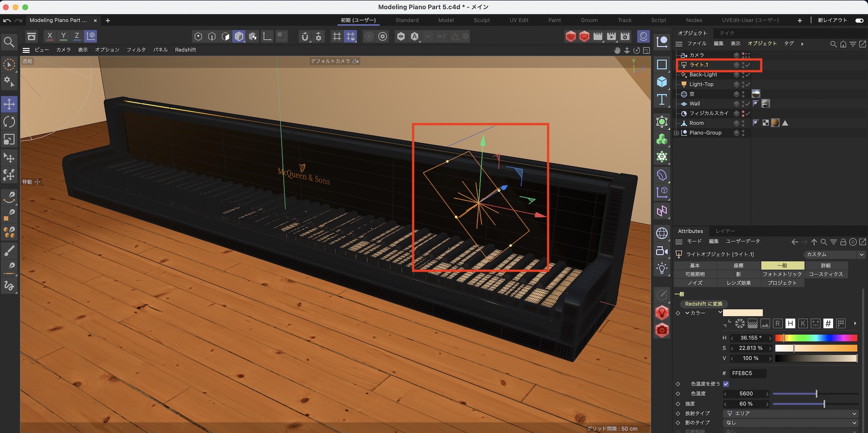Open the Sculpt layout tab

click(481, 20)
